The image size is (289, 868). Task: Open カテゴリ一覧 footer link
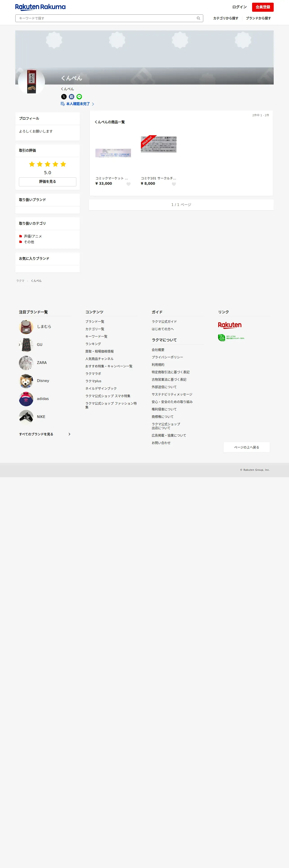click(95, 329)
